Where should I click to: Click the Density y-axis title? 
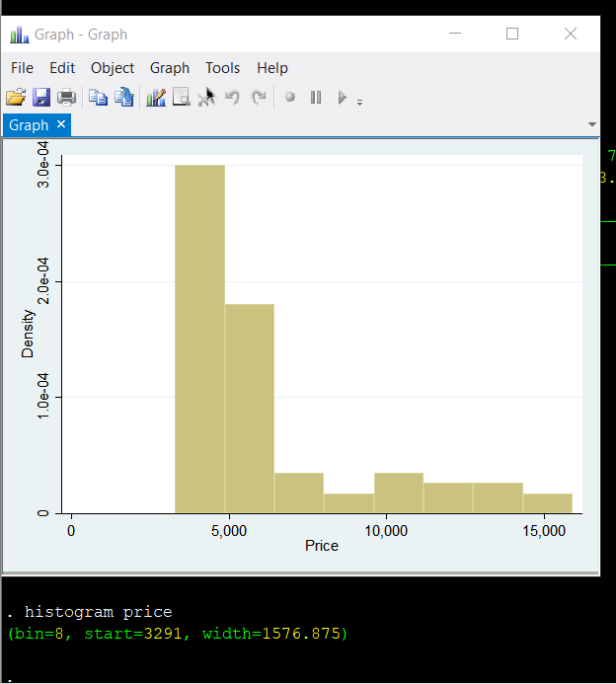click(x=28, y=334)
